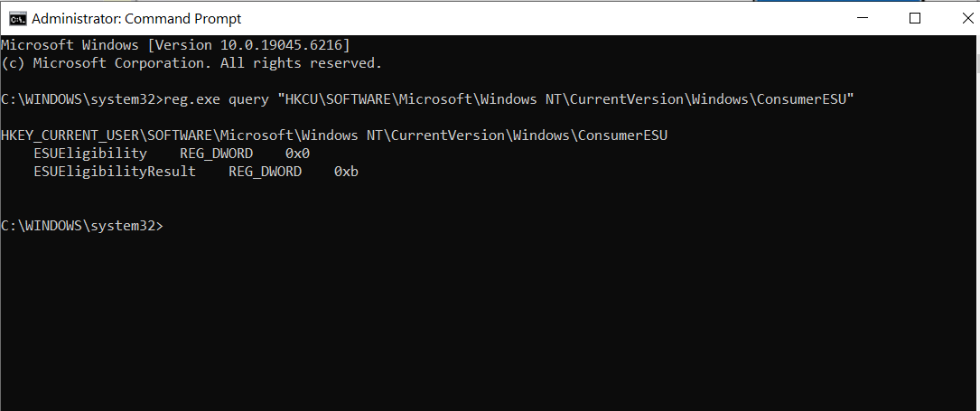Click the 0xb data value
Viewport: 980px width, 411px height.
pyautogui.click(x=346, y=172)
